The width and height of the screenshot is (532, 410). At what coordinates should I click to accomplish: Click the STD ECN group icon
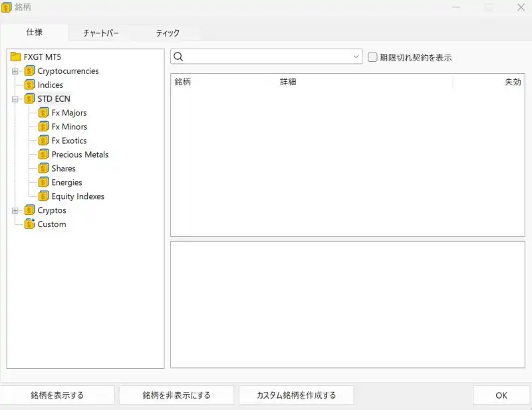pos(29,99)
